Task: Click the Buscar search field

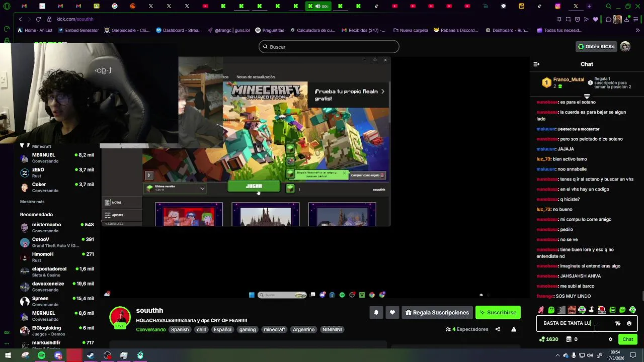Action: 329,47
